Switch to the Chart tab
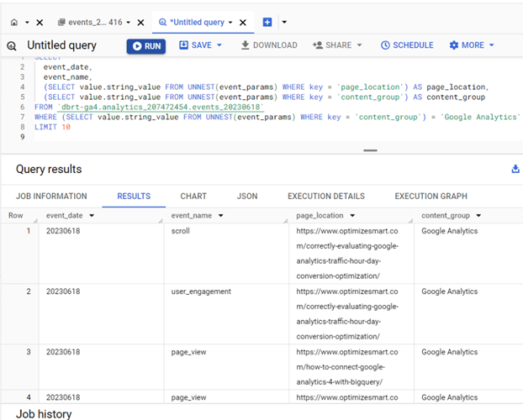The height and width of the screenshot is (420, 523). click(x=193, y=197)
